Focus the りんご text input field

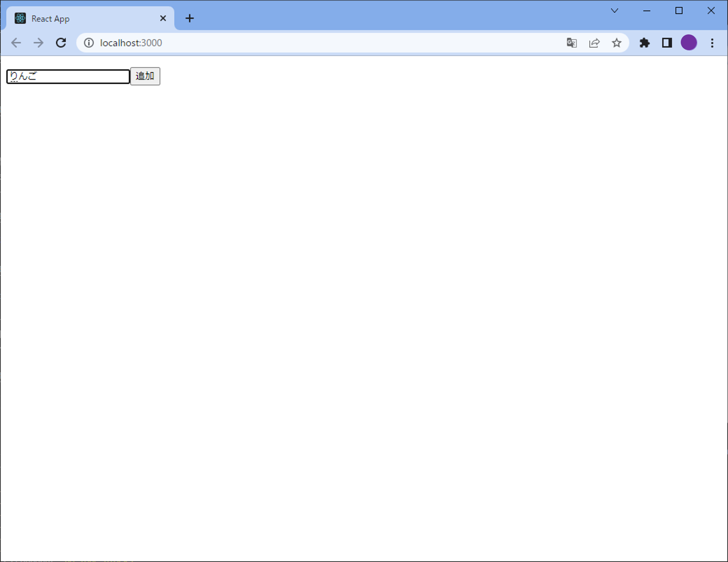(x=68, y=77)
